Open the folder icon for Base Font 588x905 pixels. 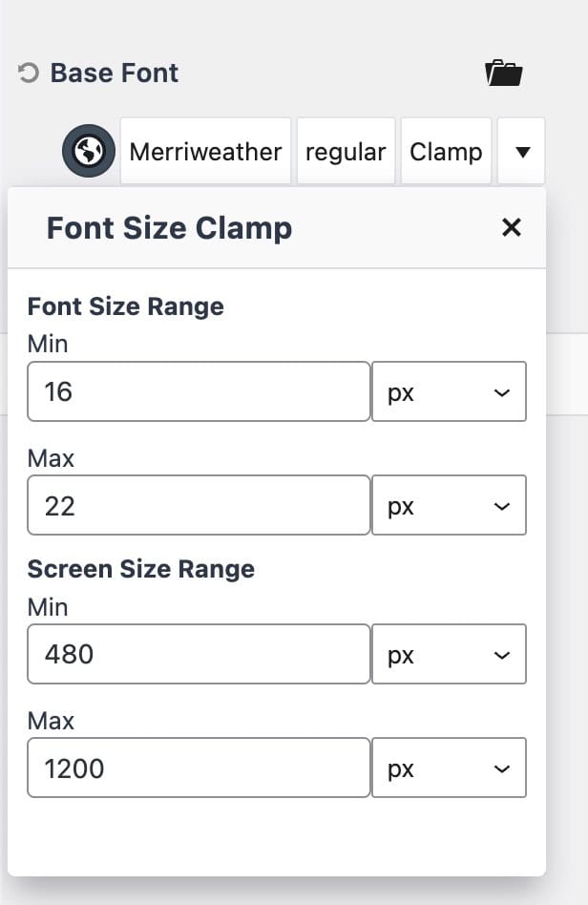503,74
